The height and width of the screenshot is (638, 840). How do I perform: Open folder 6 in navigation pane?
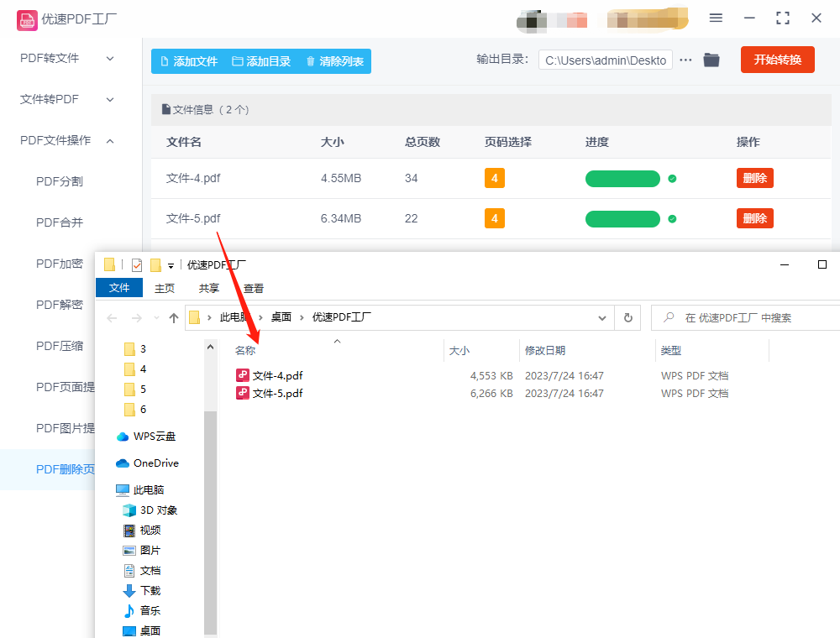click(135, 410)
